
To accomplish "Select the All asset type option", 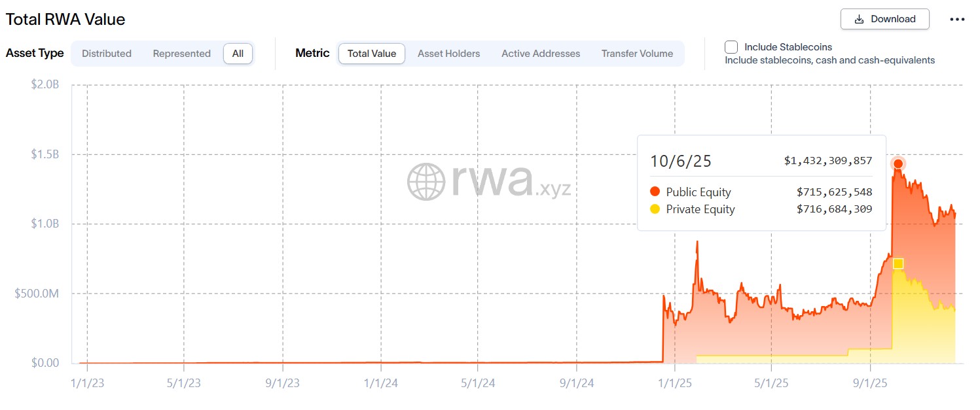I will (238, 54).
